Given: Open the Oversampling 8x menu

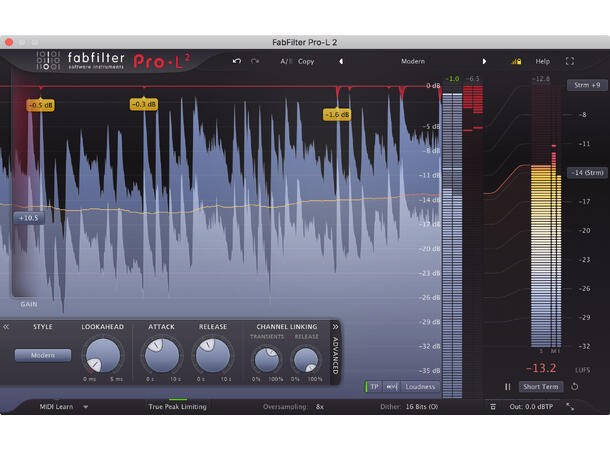Looking at the screenshot, I should pos(294,407).
